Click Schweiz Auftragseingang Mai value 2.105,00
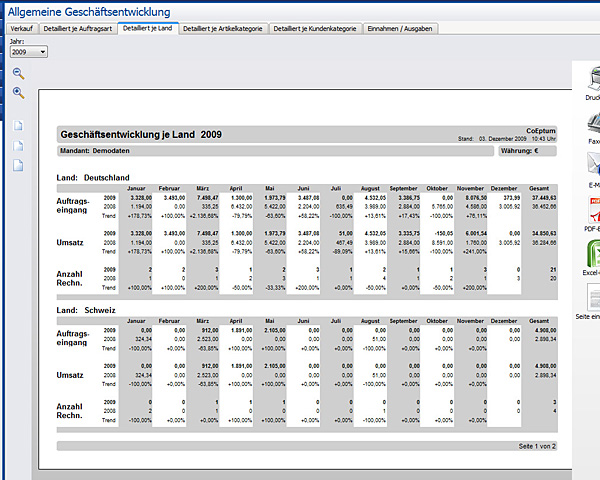Image resolution: width=600 pixels, height=480 pixels. [x=275, y=330]
